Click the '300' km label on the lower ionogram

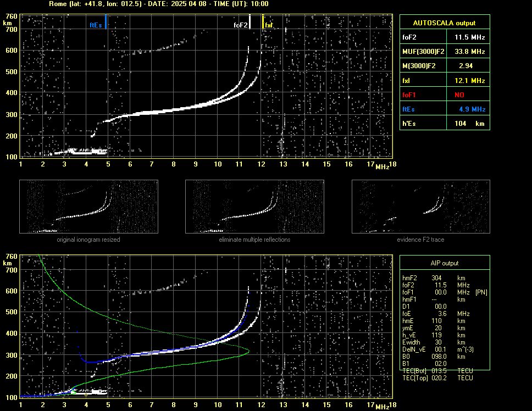click(12, 355)
